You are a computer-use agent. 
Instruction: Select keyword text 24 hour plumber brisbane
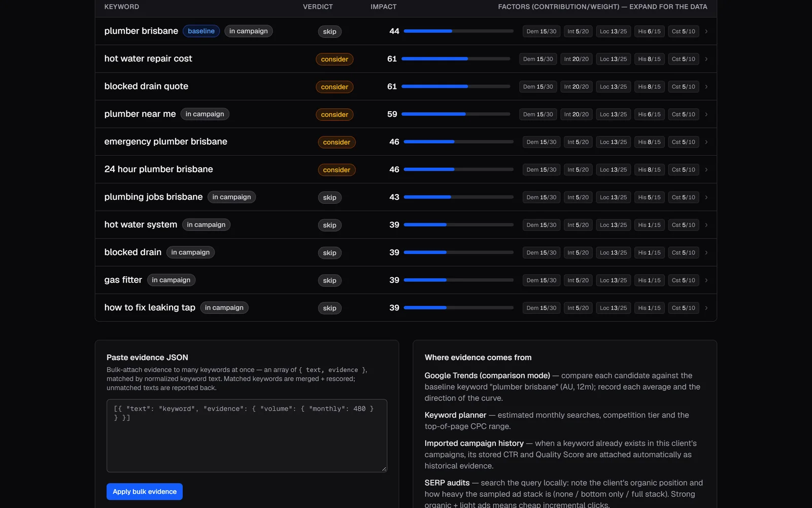pyautogui.click(x=159, y=169)
